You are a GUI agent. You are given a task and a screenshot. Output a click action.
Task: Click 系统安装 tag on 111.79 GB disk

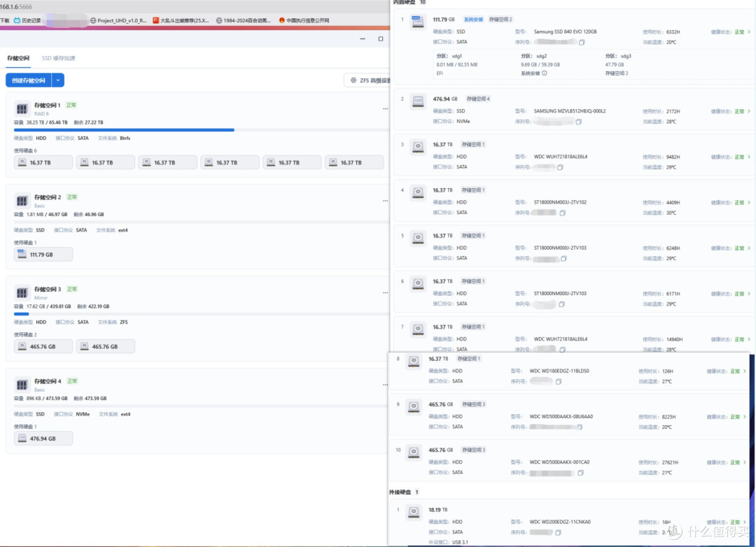tap(473, 20)
